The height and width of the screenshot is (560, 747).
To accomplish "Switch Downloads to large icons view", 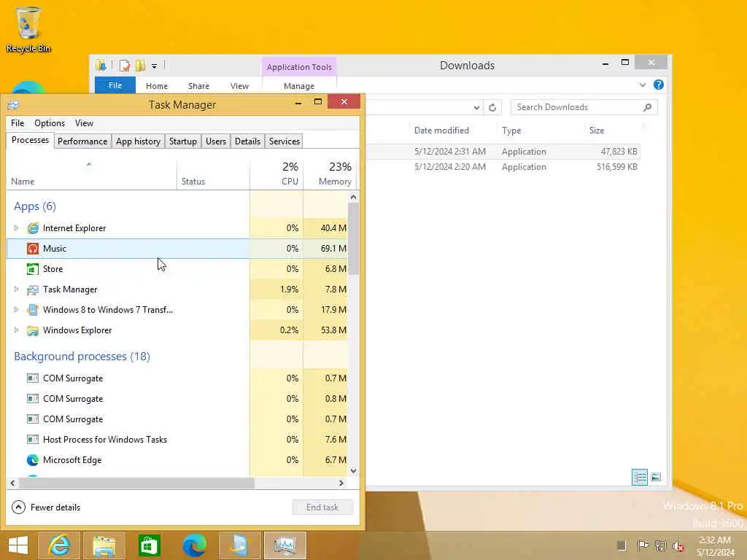I will coord(656,477).
